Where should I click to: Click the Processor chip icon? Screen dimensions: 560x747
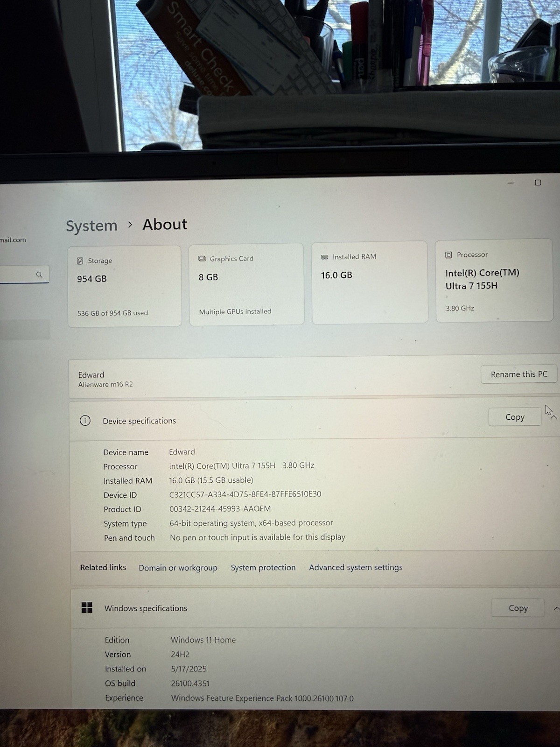click(x=448, y=255)
